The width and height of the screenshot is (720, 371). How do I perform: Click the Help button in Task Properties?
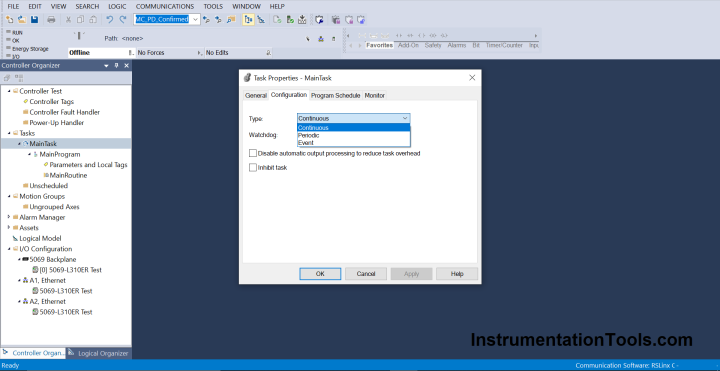pyautogui.click(x=457, y=274)
